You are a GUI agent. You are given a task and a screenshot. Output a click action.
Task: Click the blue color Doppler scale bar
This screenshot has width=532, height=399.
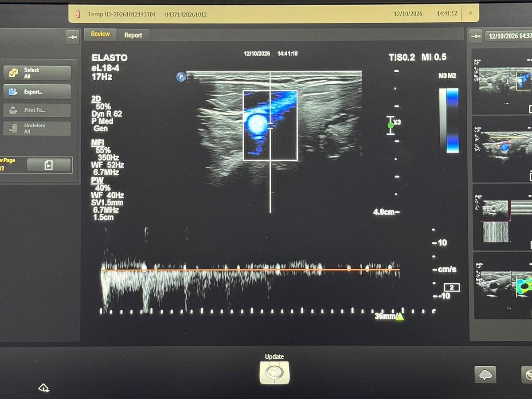coord(453,120)
